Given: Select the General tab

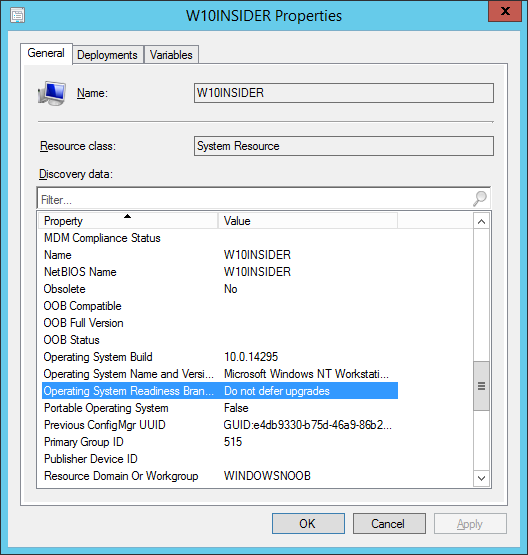Looking at the screenshot, I should tap(46, 53).
